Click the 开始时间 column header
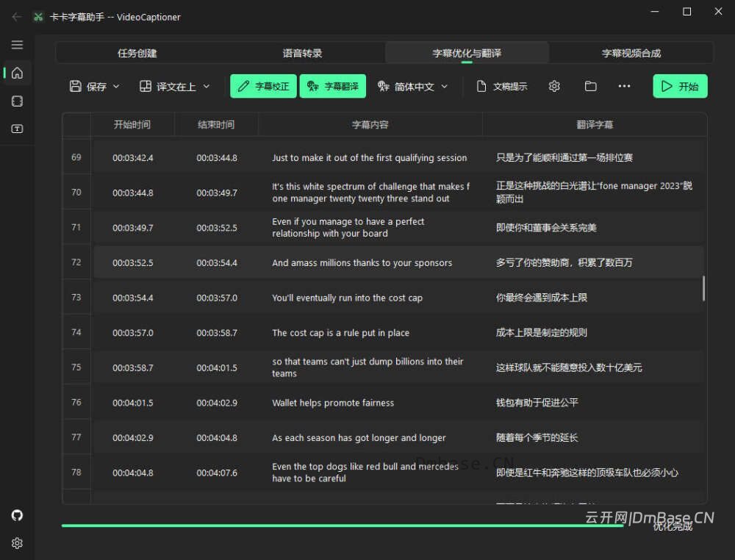Screen dimensions: 735x560 click(x=132, y=125)
